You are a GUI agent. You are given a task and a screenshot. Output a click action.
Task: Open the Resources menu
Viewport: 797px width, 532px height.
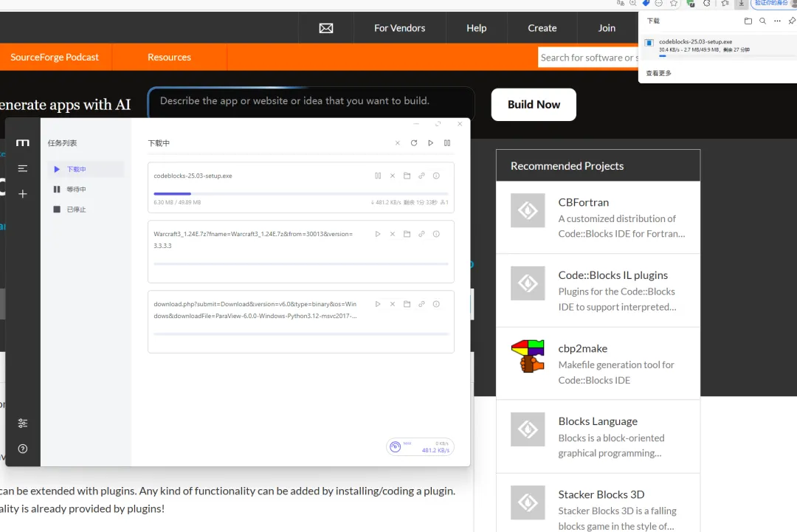coord(169,57)
